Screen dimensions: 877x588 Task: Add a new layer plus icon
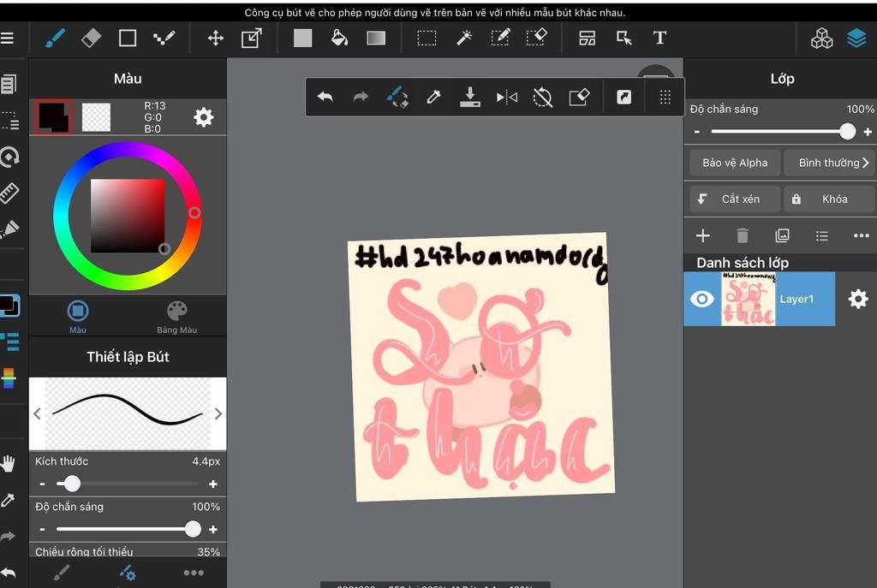(703, 236)
